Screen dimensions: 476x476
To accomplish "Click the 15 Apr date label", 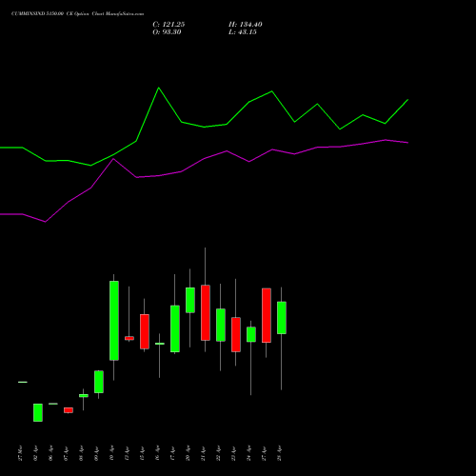I will (142, 453).
